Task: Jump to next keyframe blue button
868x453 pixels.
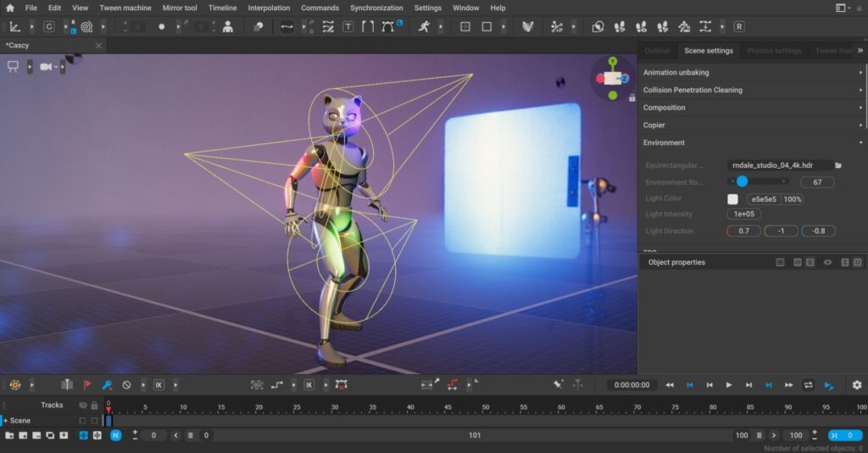Action: click(768, 385)
